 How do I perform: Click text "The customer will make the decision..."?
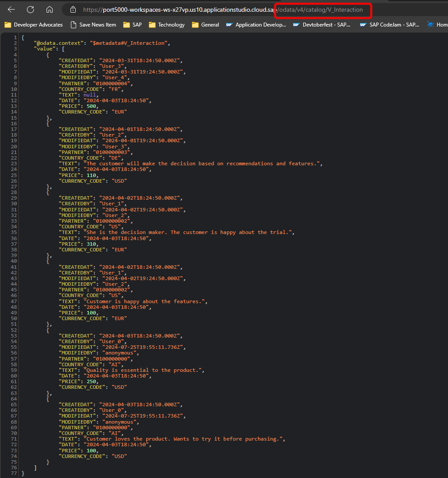(x=202, y=164)
